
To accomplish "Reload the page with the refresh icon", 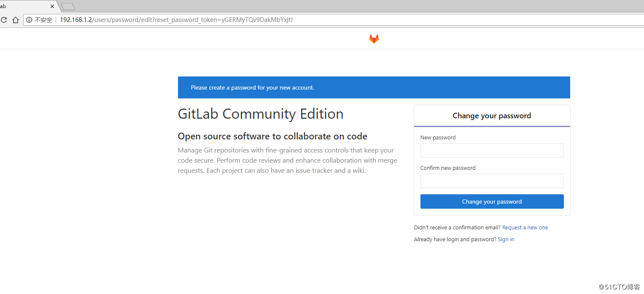I will (x=4, y=20).
